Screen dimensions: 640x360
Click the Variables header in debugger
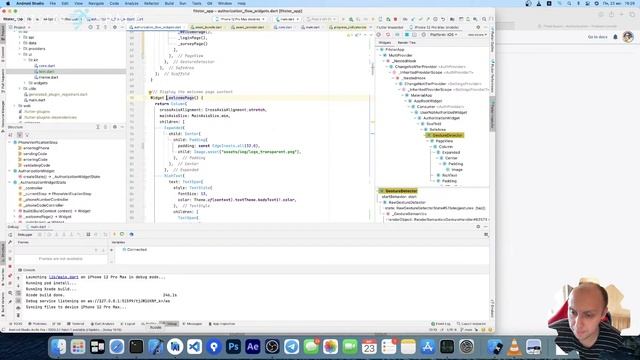pos(118,242)
